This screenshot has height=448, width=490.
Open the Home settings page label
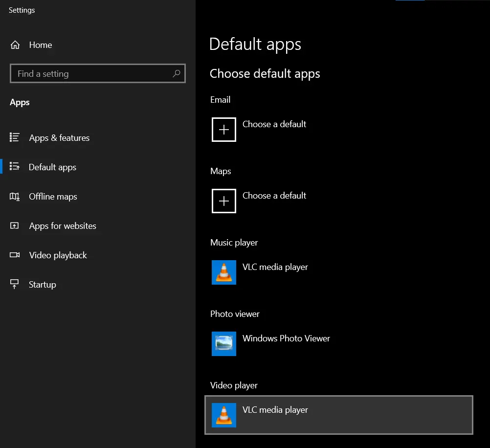pyautogui.click(x=41, y=45)
